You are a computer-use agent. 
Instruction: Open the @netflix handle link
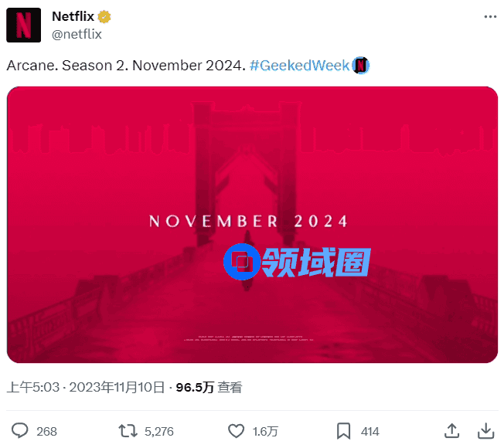click(x=77, y=34)
